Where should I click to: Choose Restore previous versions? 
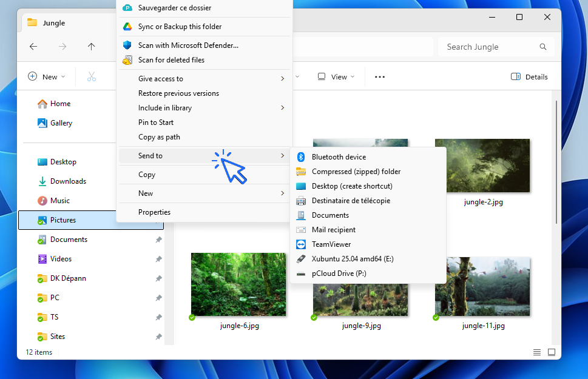(x=204, y=93)
